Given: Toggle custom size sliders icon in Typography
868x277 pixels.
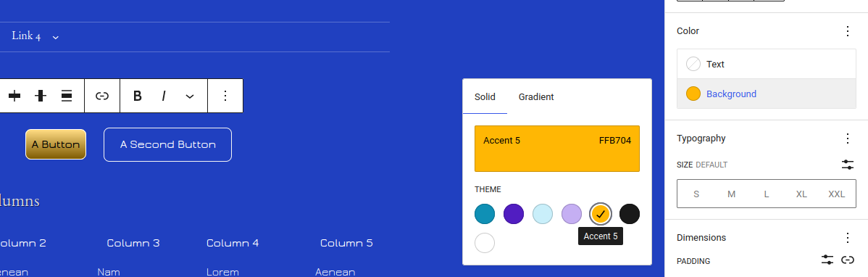Looking at the screenshot, I should 847,165.
